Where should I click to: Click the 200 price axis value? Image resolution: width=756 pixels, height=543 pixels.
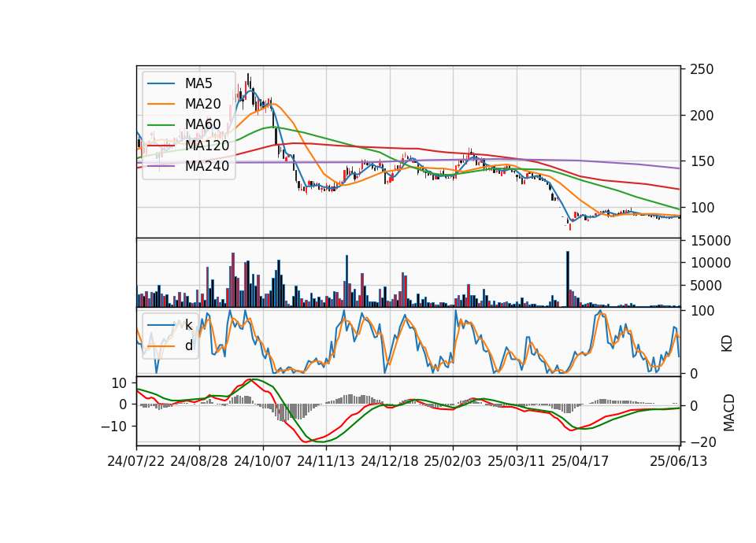[702, 116]
